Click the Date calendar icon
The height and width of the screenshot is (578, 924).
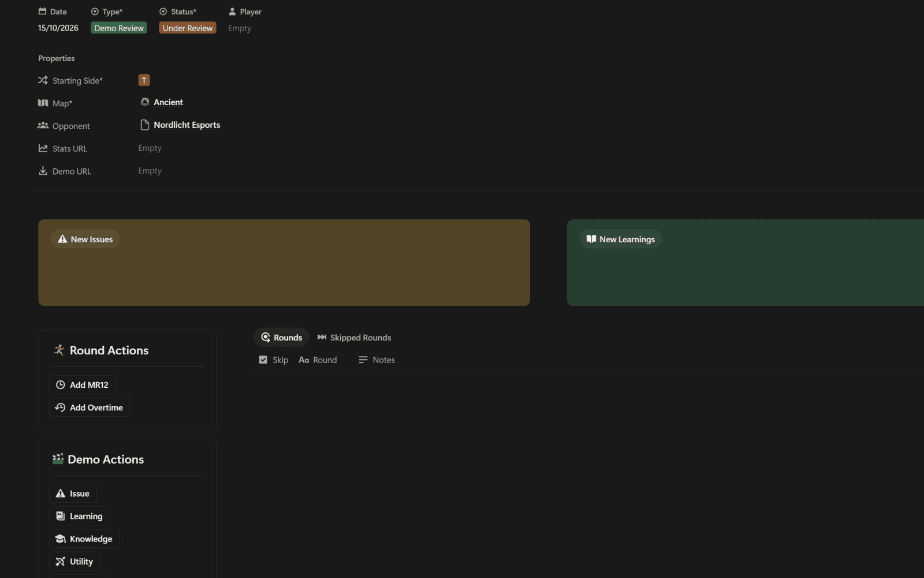click(42, 11)
